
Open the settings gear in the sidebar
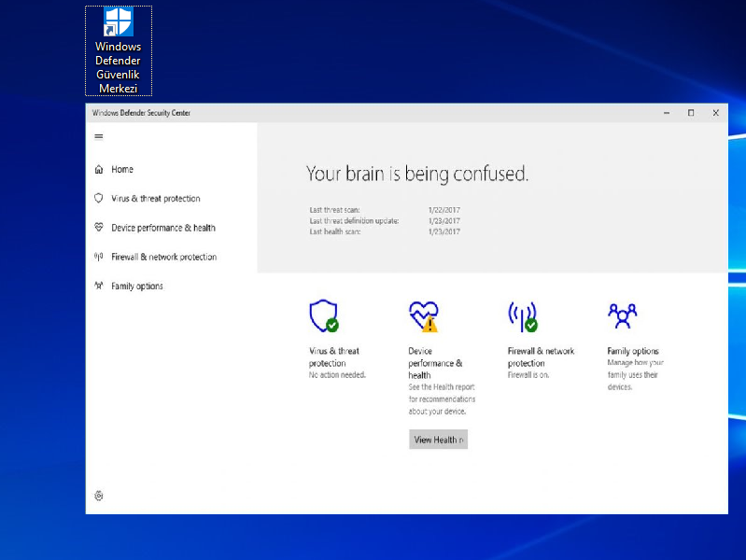[x=98, y=496]
